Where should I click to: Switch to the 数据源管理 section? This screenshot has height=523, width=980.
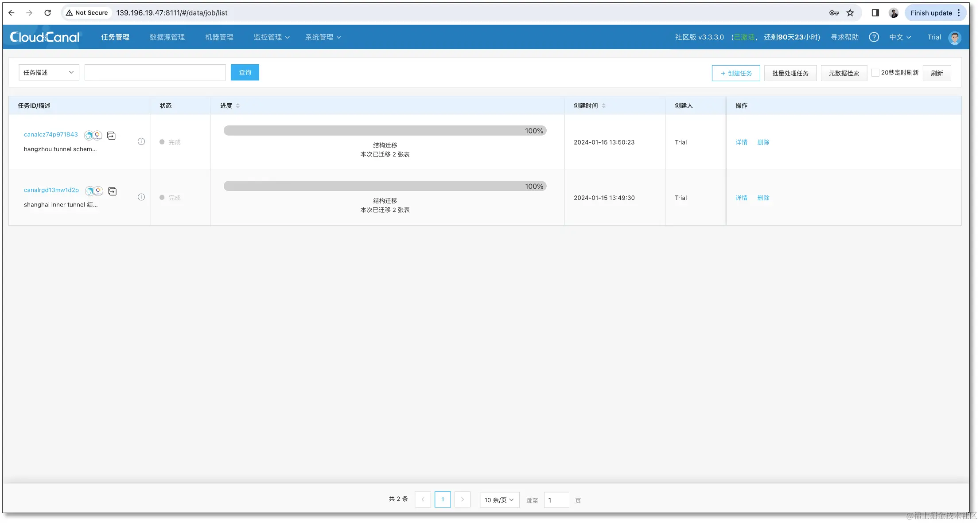[167, 37]
